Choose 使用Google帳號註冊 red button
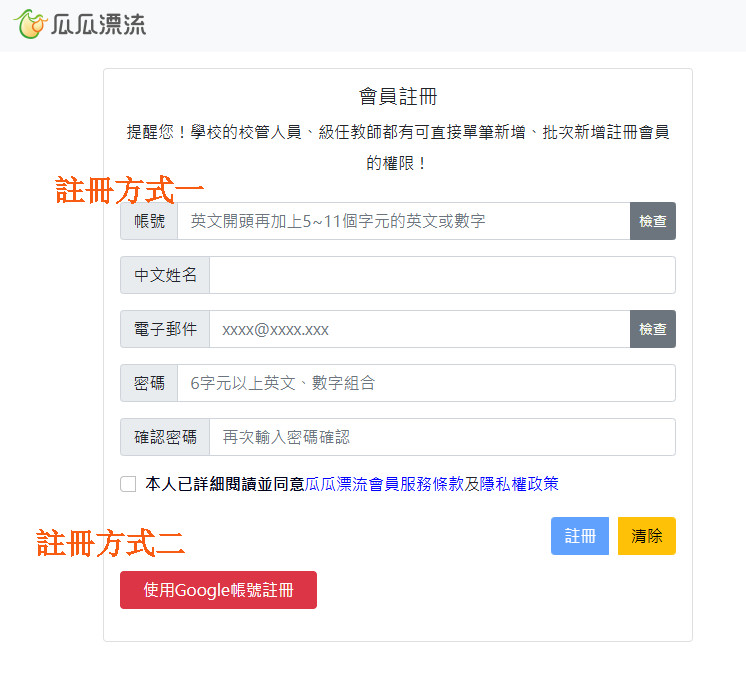This screenshot has height=690, width=746. [218, 590]
